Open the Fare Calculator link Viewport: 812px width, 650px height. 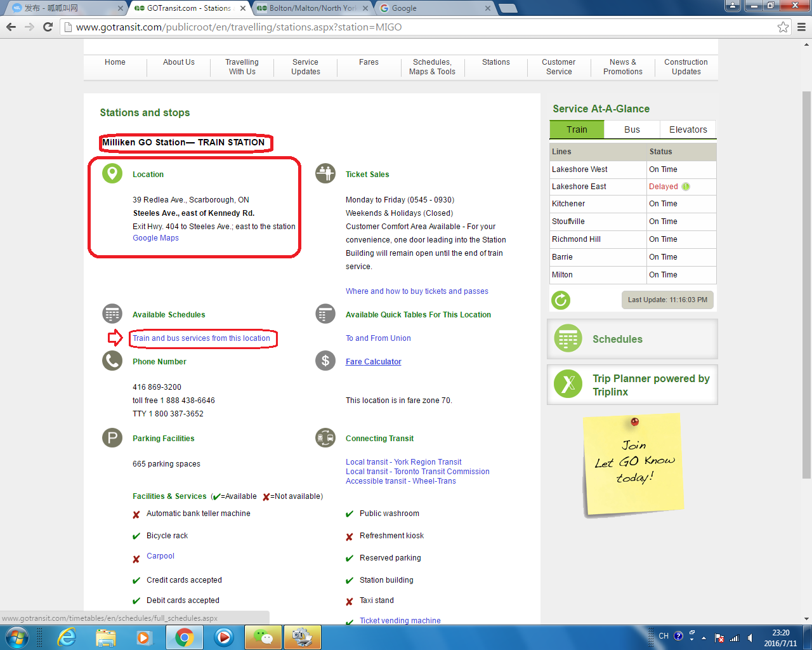pos(374,362)
